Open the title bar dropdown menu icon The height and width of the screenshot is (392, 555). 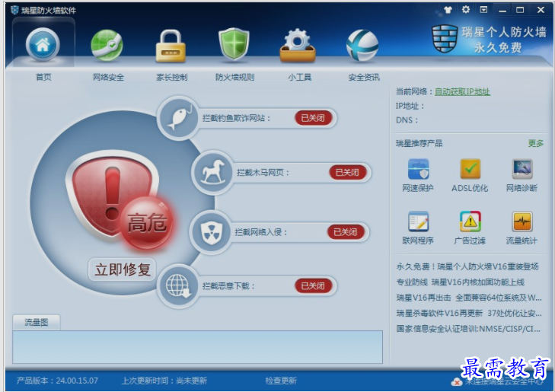click(x=483, y=10)
